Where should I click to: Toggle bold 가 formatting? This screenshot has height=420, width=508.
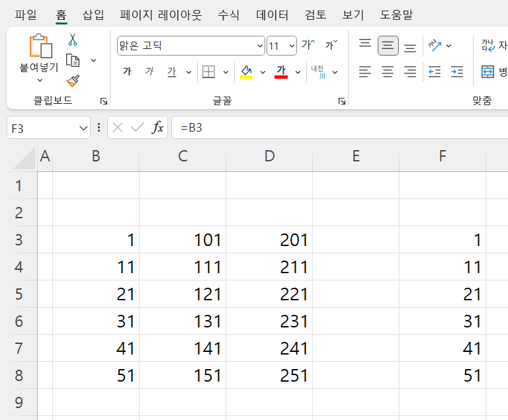(127, 71)
